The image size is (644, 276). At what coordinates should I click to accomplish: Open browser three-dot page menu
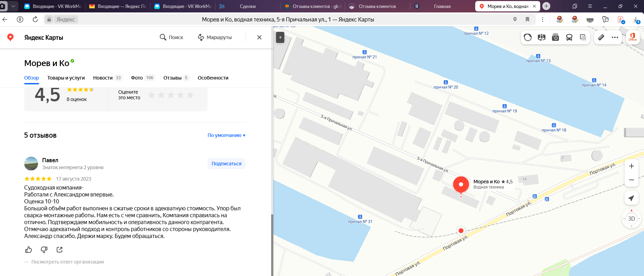click(543, 19)
